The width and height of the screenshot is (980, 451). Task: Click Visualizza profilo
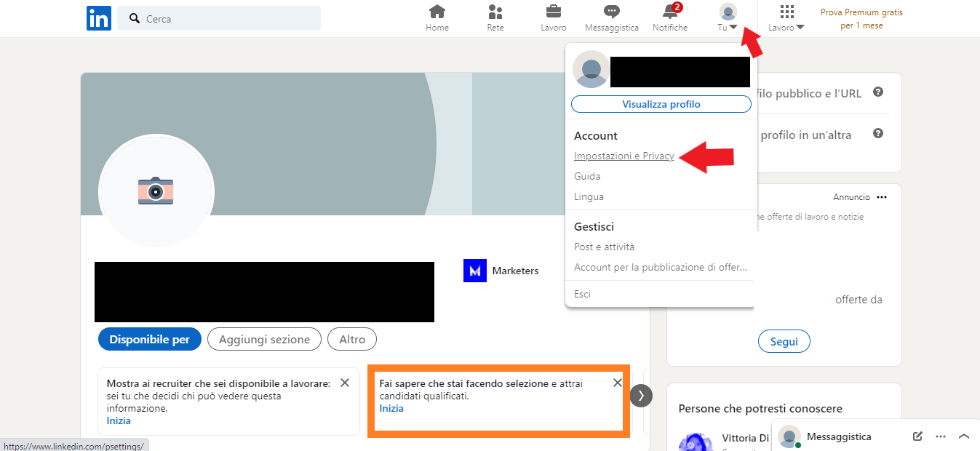point(660,104)
